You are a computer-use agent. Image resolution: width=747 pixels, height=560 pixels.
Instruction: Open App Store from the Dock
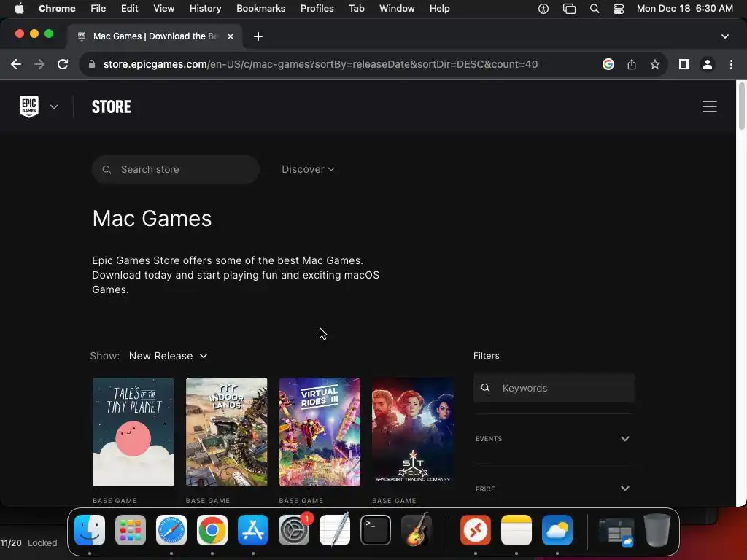pyautogui.click(x=253, y=530)
